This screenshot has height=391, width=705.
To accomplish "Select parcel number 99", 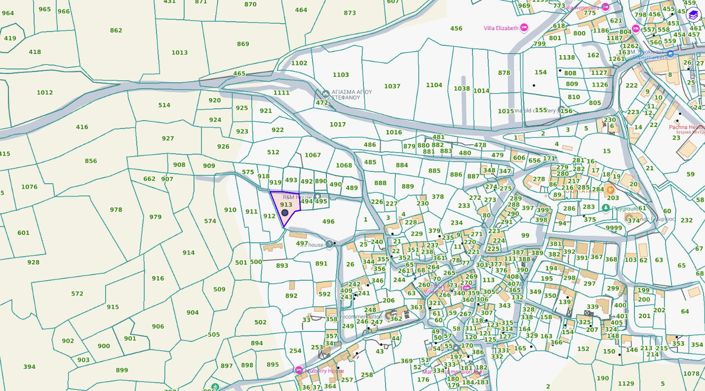I will tap(525, 235).
